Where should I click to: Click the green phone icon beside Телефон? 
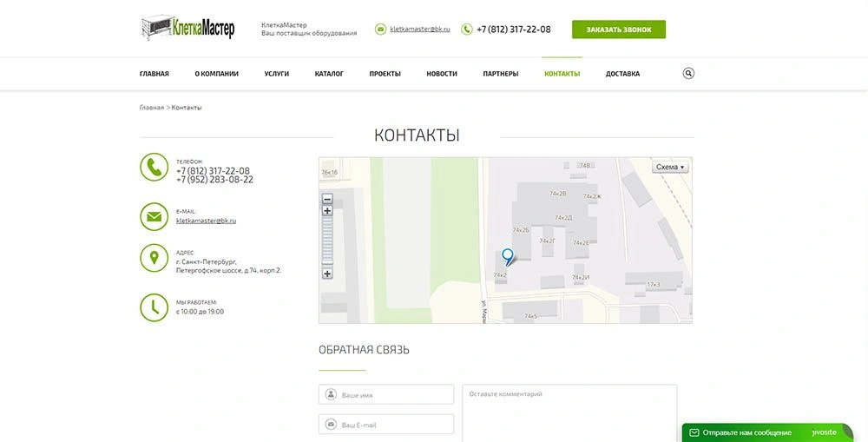[154, 167]
